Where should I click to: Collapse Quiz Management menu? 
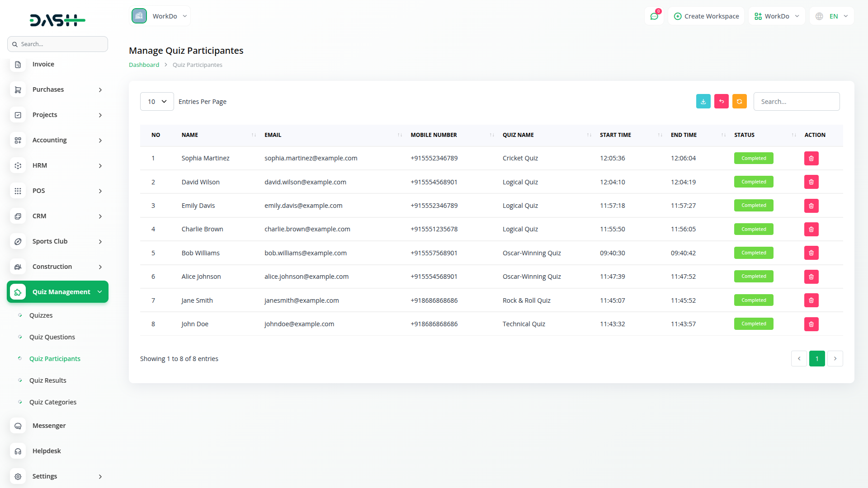click(57, 292)
